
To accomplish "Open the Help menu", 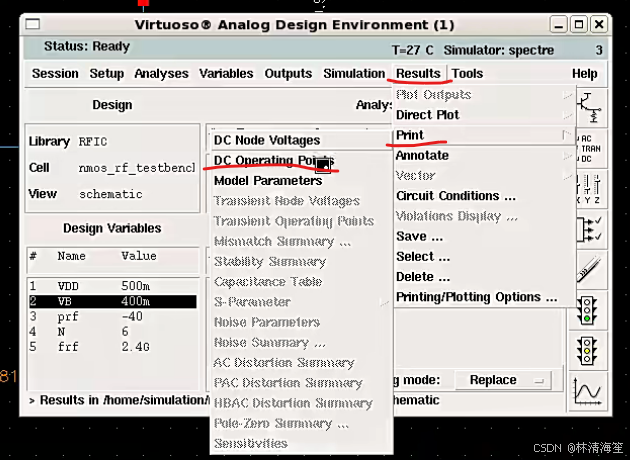I will 585,74.
